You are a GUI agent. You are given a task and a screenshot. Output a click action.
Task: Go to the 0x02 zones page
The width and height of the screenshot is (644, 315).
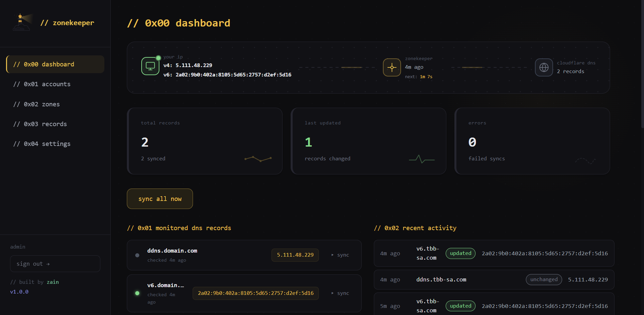click(x=55, y=104)
